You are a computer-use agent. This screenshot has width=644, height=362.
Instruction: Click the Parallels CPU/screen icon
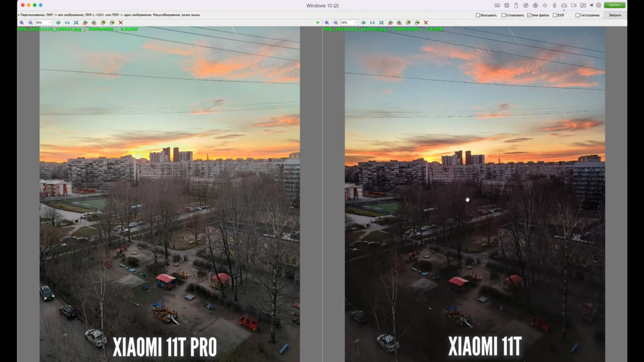pyautogui.click(x=507, y=5)
